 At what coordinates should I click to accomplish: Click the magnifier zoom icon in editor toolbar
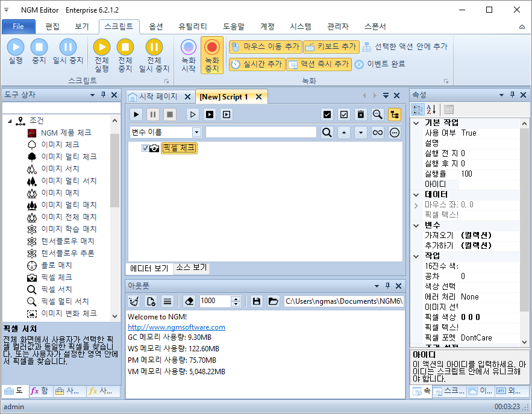(x=377, y=114)
